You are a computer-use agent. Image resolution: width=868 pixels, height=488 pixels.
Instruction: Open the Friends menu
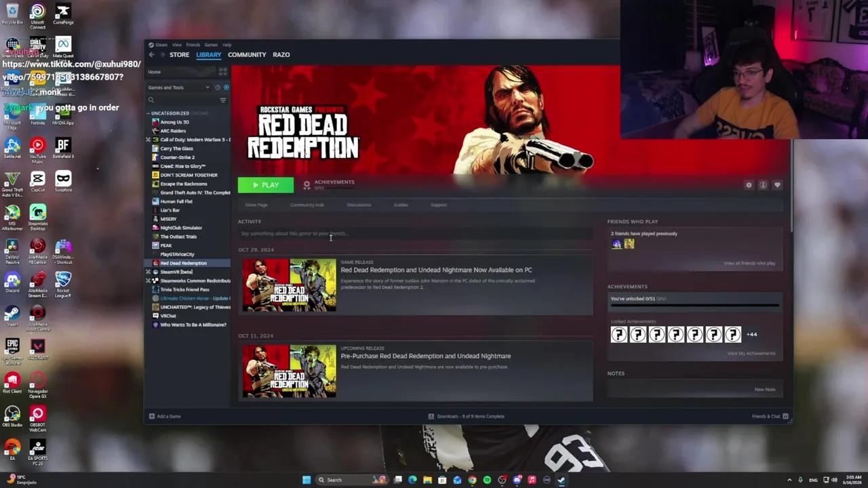click(x=193, y=45)
